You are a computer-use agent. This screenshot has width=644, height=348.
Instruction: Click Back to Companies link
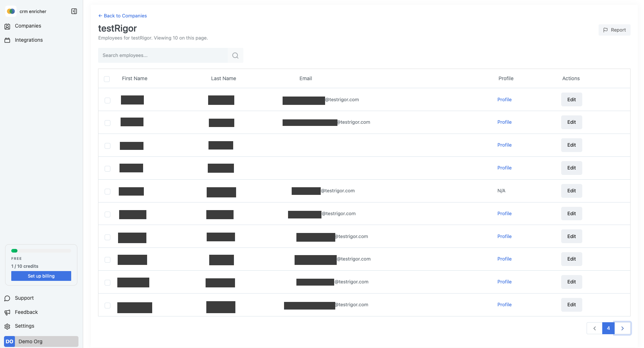[x=123, y=16]
